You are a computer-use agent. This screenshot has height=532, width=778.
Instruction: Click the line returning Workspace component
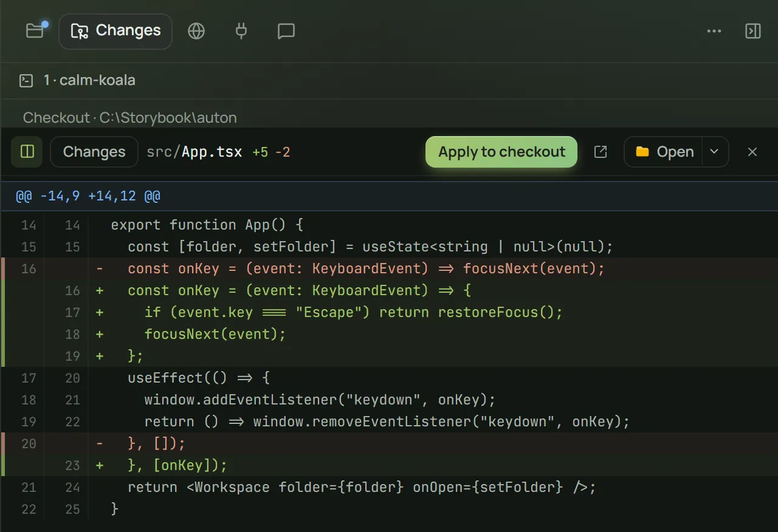(x=389, y=487)
